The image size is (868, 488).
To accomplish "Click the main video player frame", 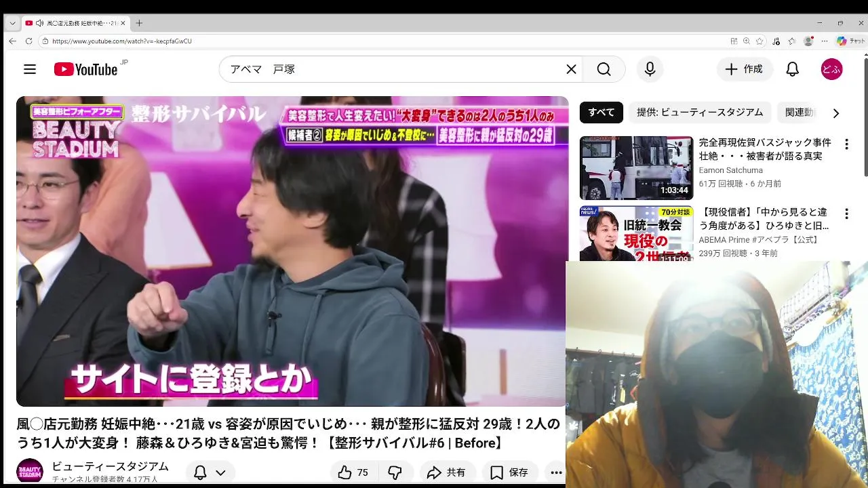I will click(x=292, y=251).
